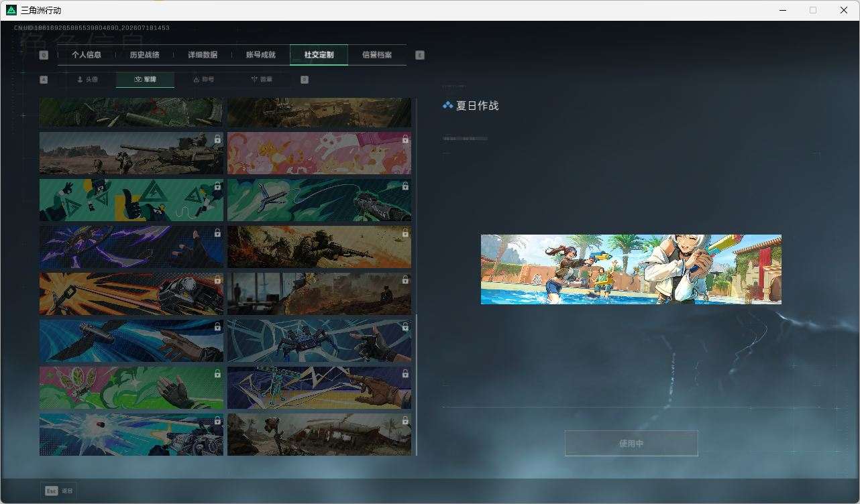Click the 使用中 in-use button
The height and width of the screenshot is (504, 860).
(x=631, y=444)
